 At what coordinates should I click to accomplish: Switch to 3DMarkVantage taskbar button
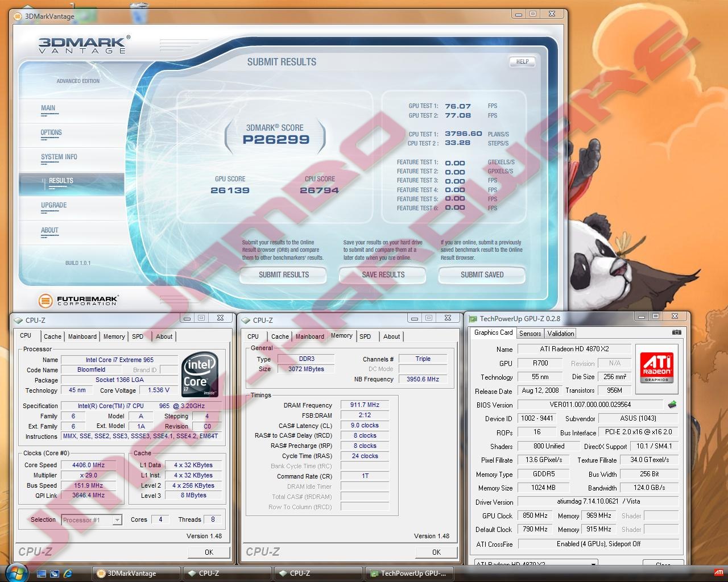tap(137, 573)
